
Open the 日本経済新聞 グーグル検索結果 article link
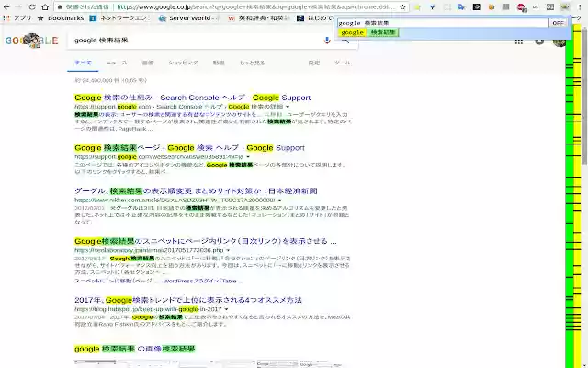pos(196,190)
